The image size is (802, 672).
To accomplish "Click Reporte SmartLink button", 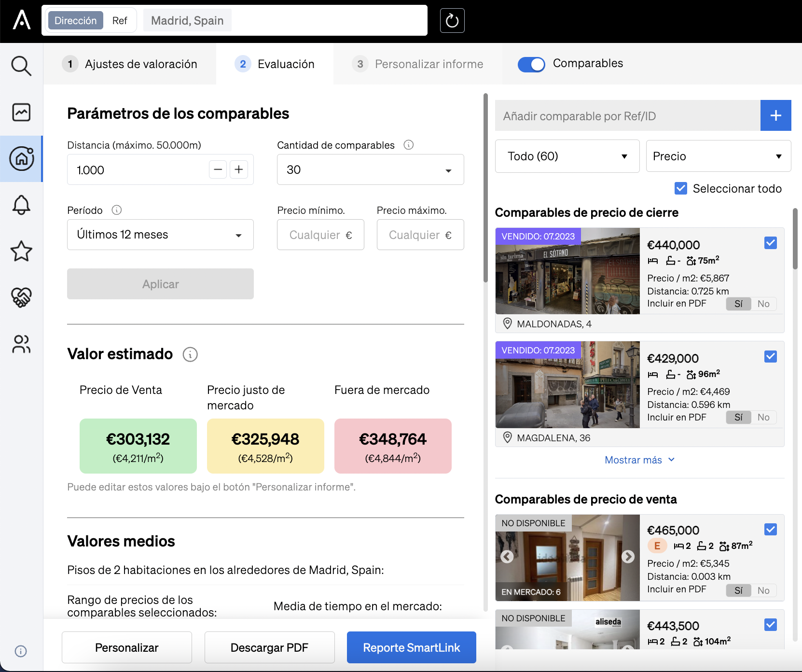I will click(x=412, y=647).
